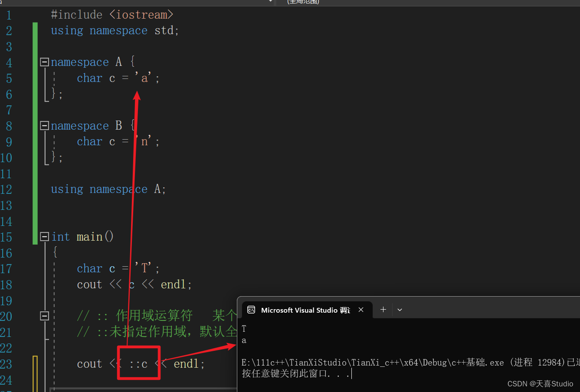
Task: Collapse the namespace B block
Action: 44,126
